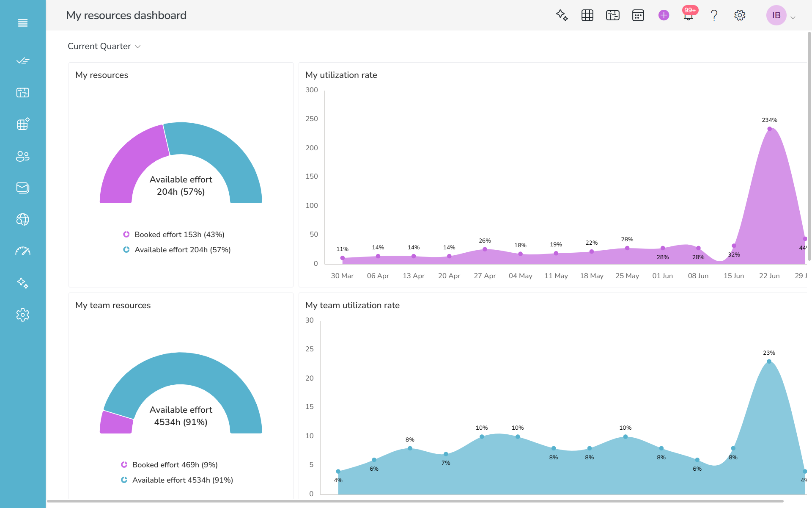Open the settings gear in top bar
The image size is (812, 508).
point(740,15)
